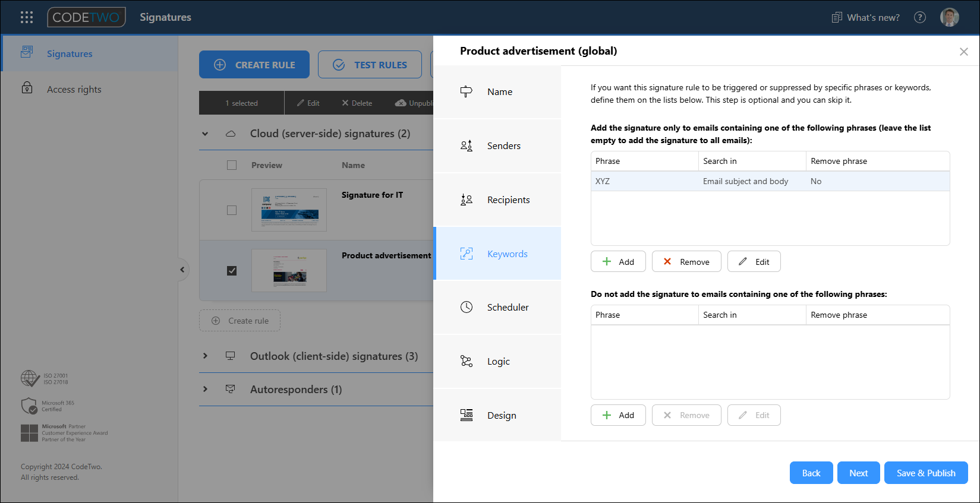Image resolution: width=980 pixels, height=503 pixels.
Task: Click the Signatures sidebar icon
Action: tap(27, 52)
